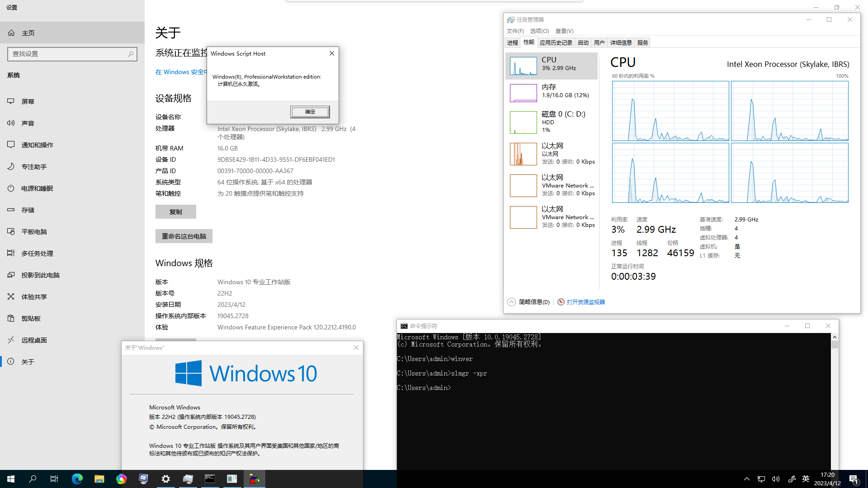868x488 pixels.
Task: Click the Focus assist (专注助手) moon icon
Action: click(11, 166)
